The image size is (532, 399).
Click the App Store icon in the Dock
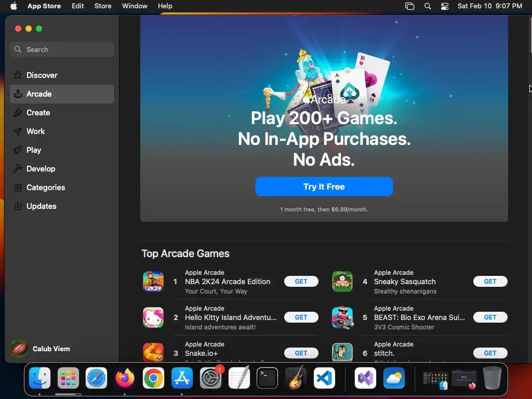pos(182,378)
